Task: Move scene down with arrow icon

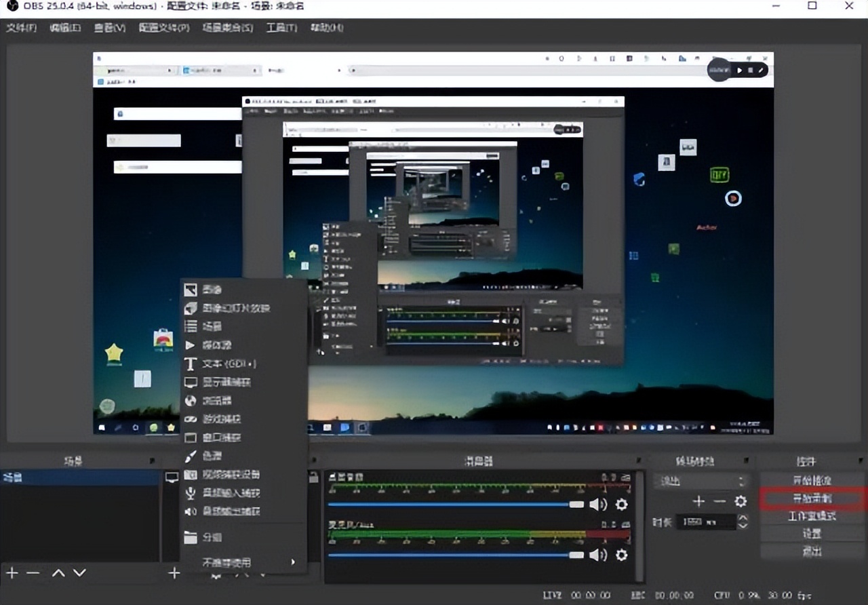Action: (79, 573)
